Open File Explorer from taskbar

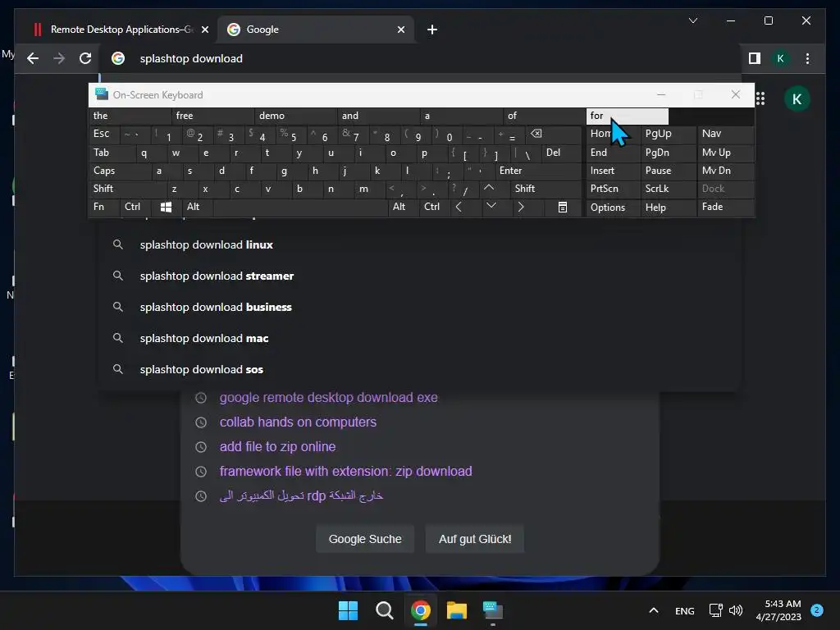(x=456, y=610)
